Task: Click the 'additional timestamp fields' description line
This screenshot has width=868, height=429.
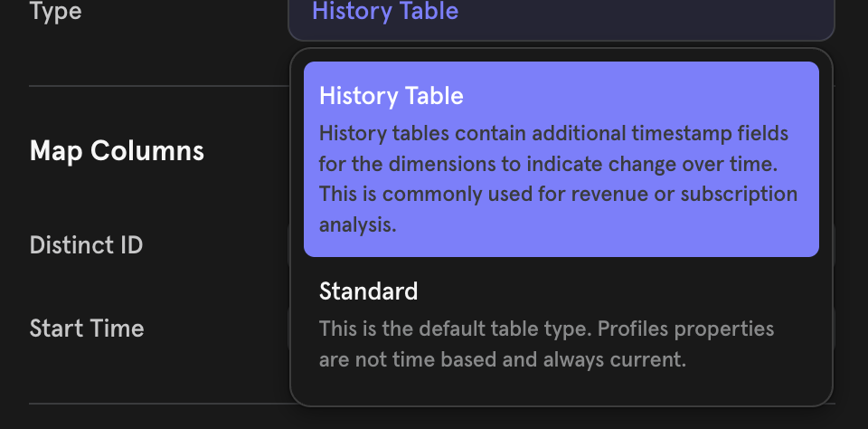Action: (x=553, y=134)
